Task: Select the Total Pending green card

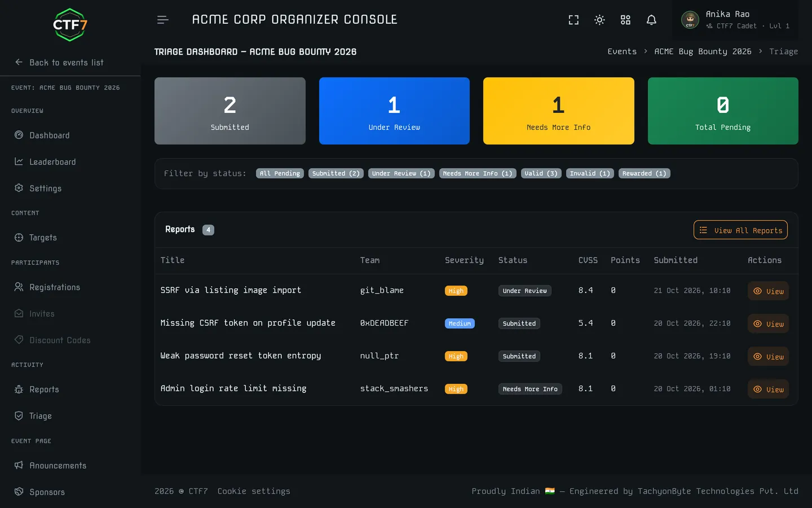Action: point(723,111)
